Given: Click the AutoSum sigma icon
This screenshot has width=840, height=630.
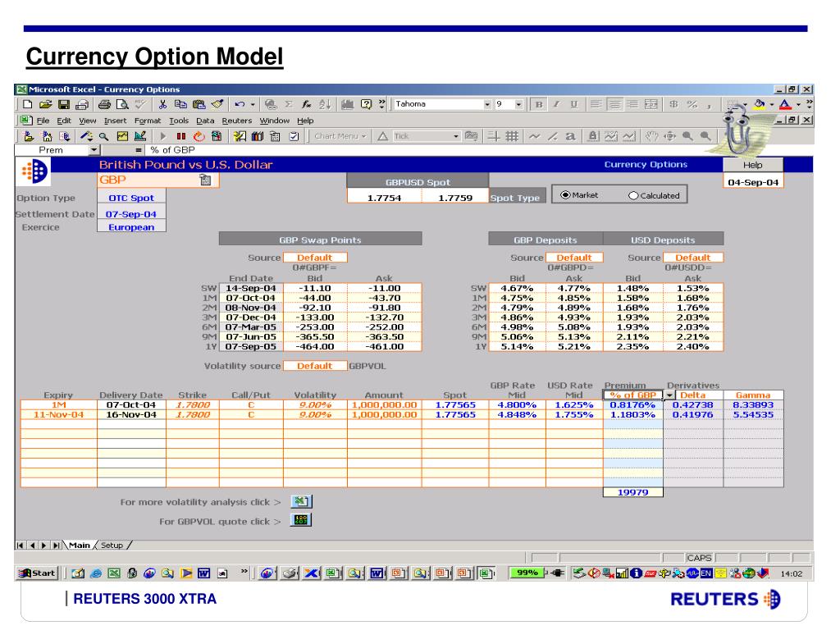Looking at the screenshot, I should tap(289, 104).
